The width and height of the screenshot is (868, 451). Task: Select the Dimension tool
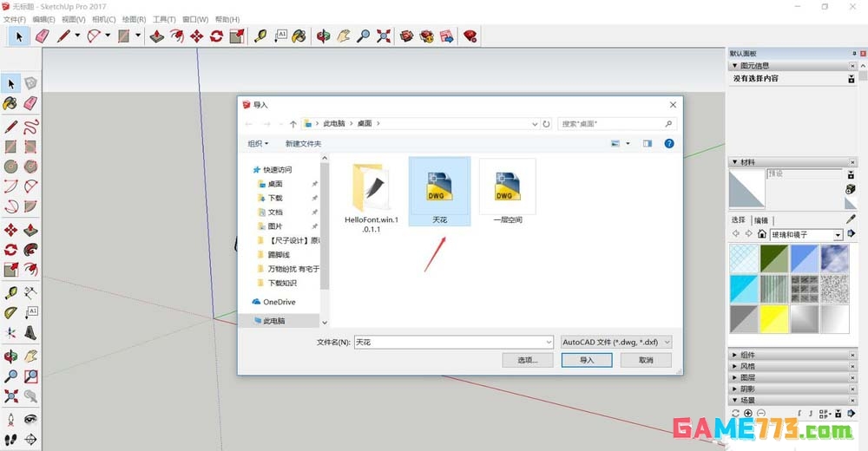point(30,292)
